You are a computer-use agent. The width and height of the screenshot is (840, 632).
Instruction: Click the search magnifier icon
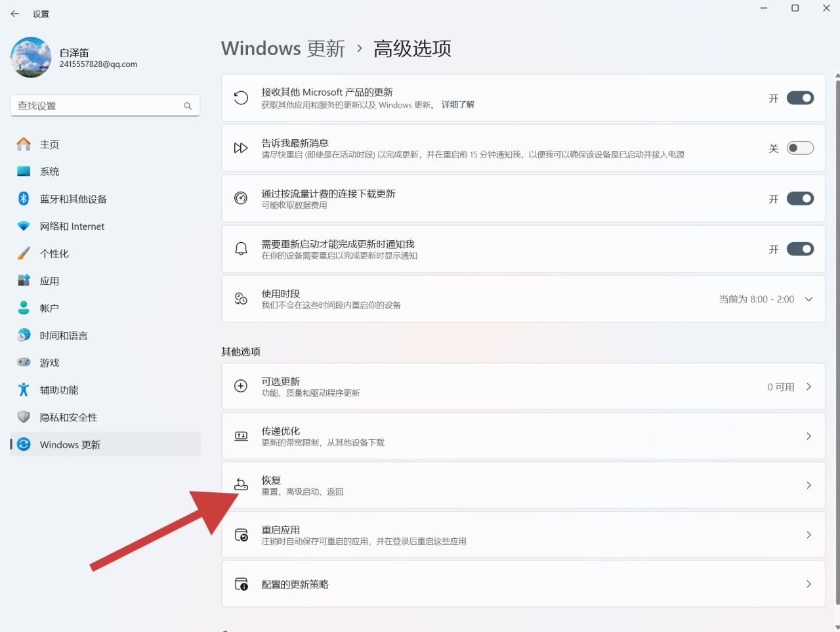coord(188,106)
